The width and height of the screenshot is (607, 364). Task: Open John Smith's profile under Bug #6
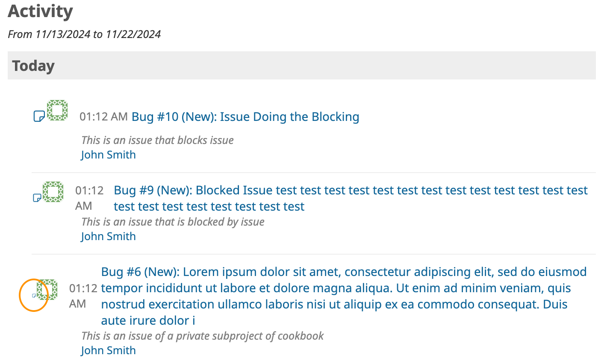109,350
